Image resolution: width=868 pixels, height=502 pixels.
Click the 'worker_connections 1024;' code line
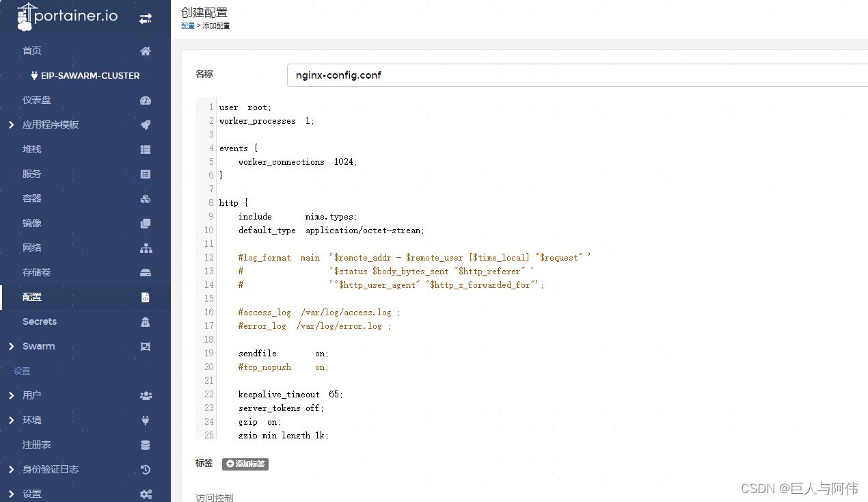tap(298, 162)
